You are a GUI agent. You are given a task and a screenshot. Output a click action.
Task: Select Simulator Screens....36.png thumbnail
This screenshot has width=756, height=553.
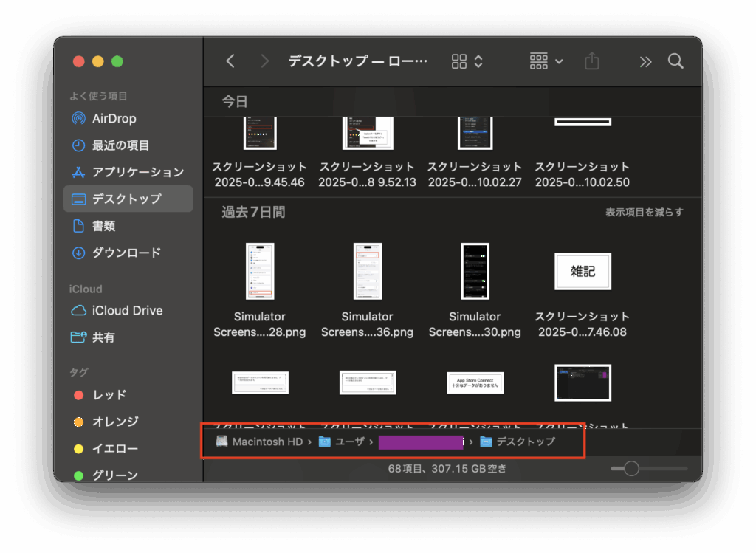pyautogui.click(x=368, y=272)
